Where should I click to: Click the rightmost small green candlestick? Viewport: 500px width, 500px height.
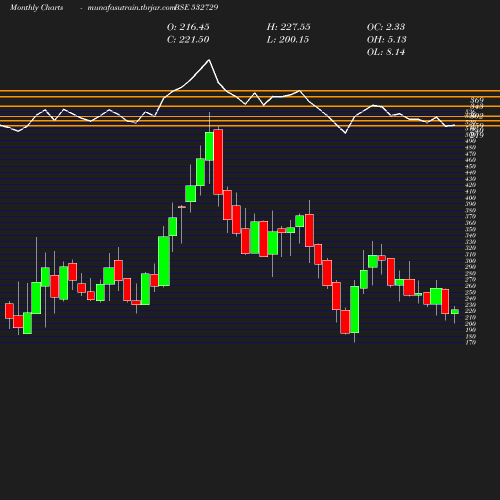point(455,311)
